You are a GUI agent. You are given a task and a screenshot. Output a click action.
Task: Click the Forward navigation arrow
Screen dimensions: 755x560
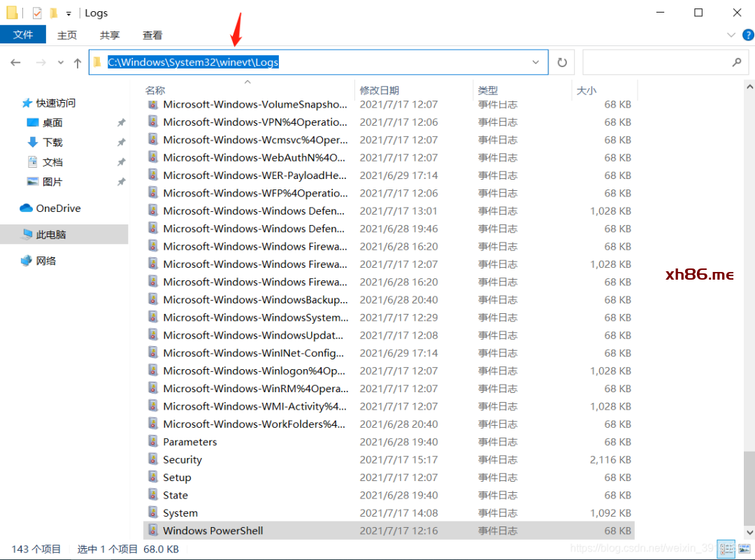pyautogui.click(x=41, y=63)
